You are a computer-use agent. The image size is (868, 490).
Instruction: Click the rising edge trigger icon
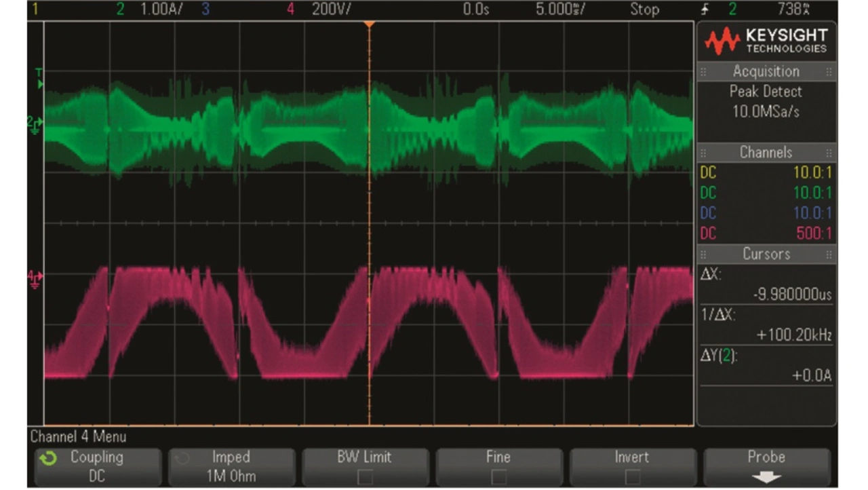(x=705, y=10)
